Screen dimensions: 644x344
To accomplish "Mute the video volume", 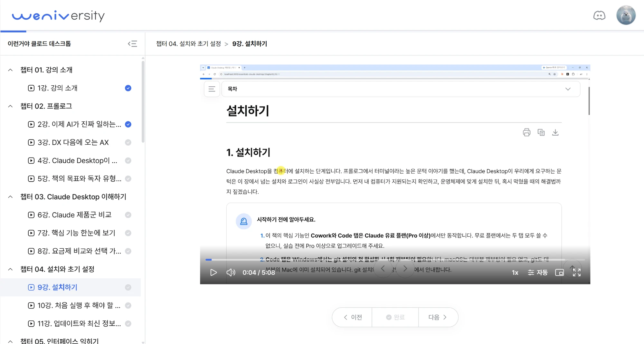I will pos(231,272).
